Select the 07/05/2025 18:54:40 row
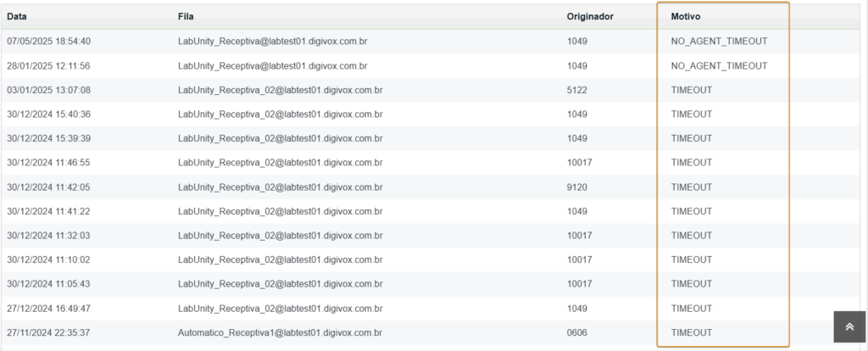 pyautogui.click(x=430, y=41)
